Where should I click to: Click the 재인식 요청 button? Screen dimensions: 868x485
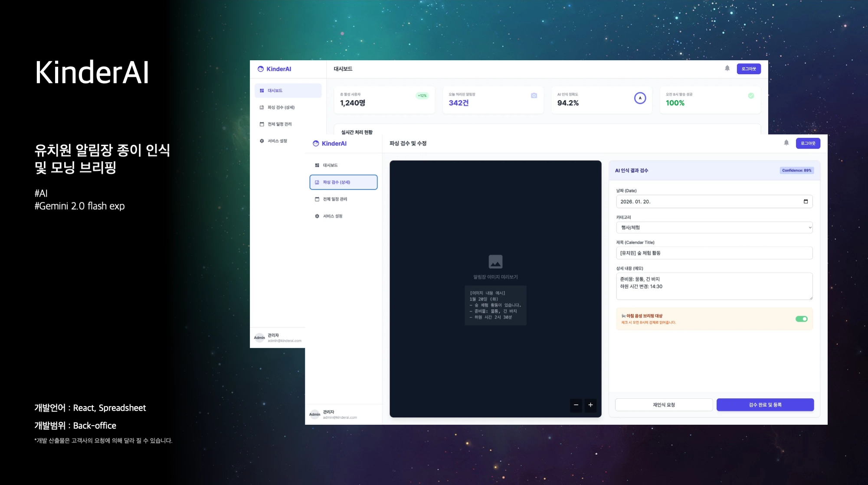664,405
